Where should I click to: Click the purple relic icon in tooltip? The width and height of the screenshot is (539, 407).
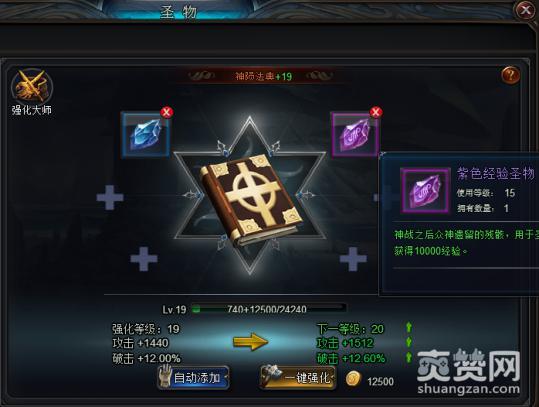[x=426, y=191]
